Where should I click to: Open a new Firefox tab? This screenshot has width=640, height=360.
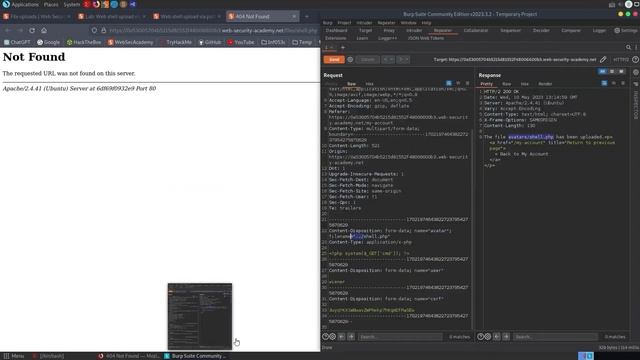tap(307, 16)
